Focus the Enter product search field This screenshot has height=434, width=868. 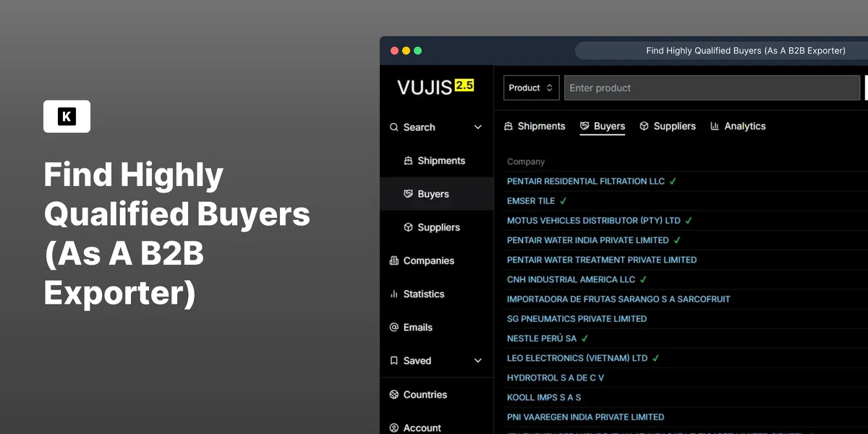[x=712, y=88]
